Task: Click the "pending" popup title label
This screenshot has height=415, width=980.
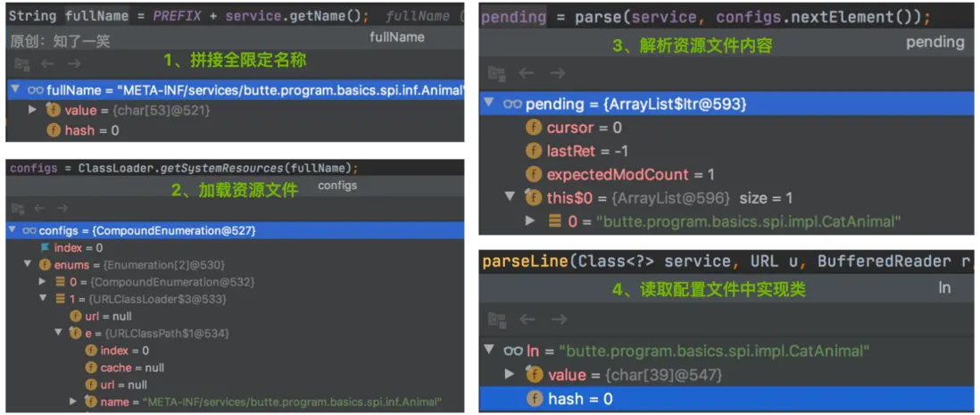Action: click(935, 42)
